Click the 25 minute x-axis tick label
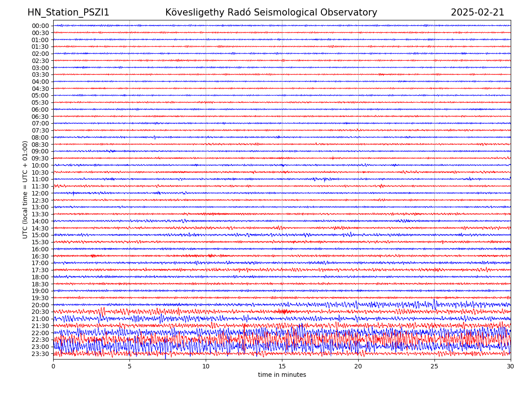The width and height of the screenshot is (532, 399). pyautogui.click(x=434, y=367)
